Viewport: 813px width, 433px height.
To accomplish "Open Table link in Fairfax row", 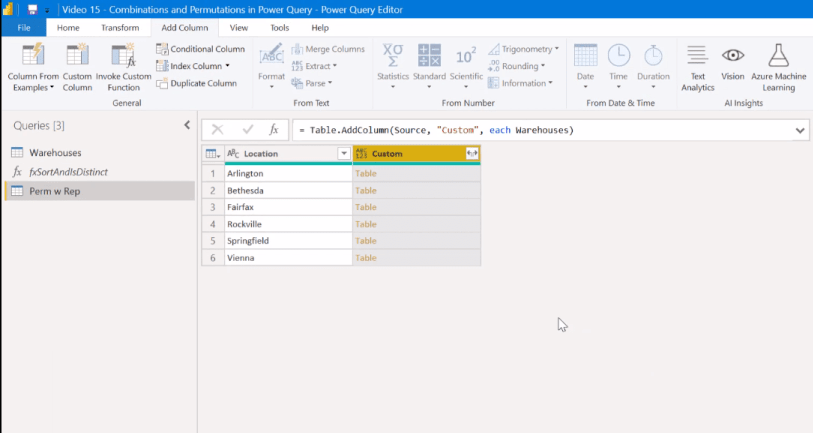I will [x=366, y=207].
